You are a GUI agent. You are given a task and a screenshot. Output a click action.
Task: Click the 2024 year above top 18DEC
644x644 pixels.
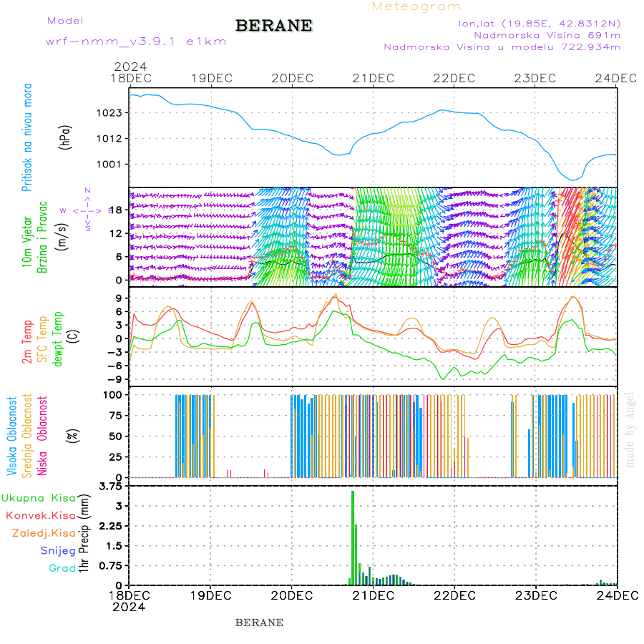(130, 67)
